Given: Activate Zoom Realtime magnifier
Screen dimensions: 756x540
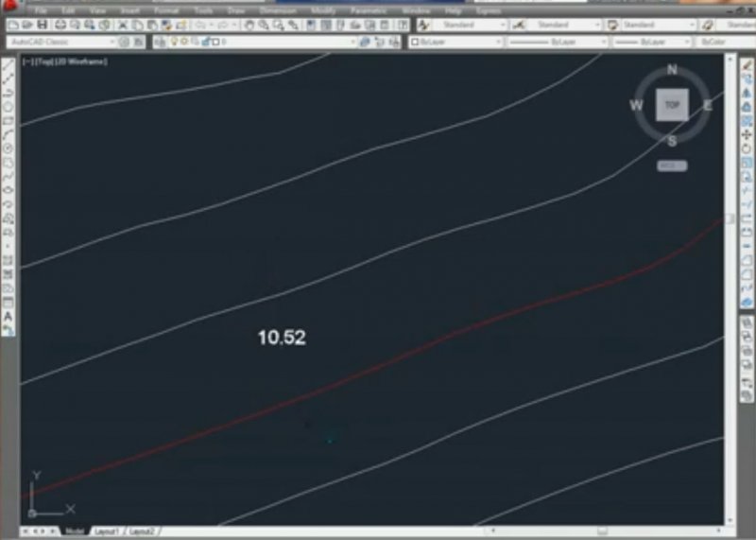Looking at the screenshot, I should (264, 25).
